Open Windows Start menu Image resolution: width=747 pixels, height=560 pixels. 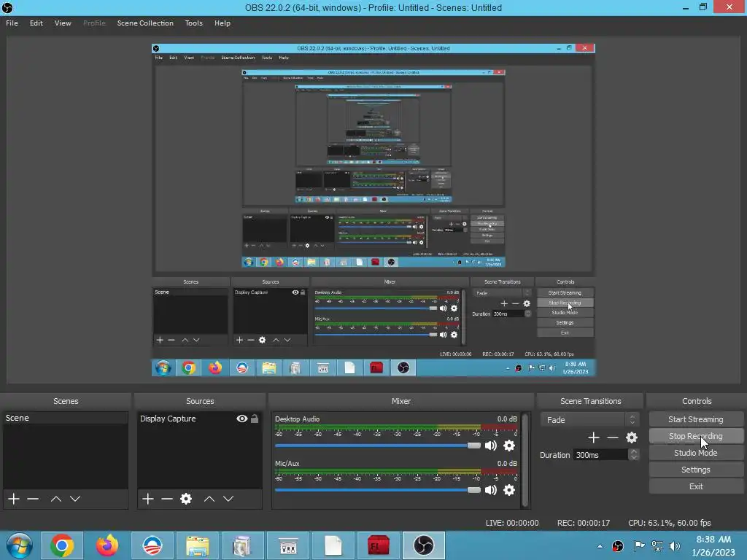19,545
